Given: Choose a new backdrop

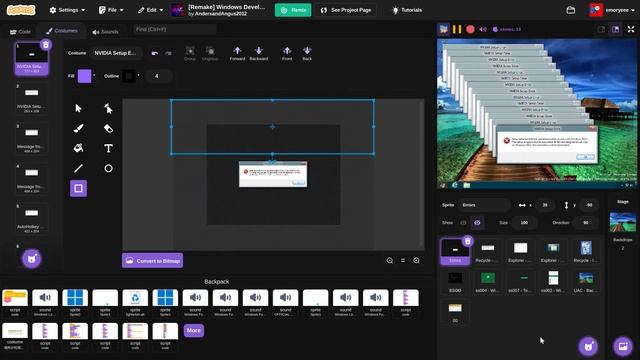Looking at the screenshot, I should point(623,347).
